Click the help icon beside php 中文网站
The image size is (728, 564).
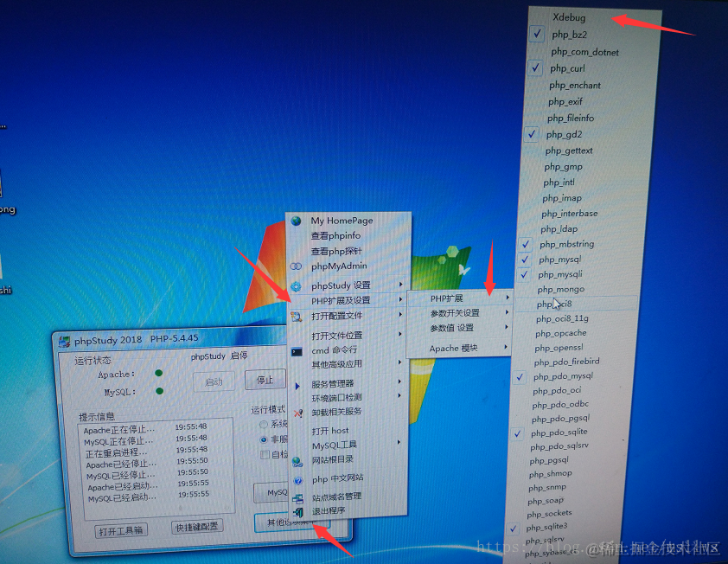point(298,480)
